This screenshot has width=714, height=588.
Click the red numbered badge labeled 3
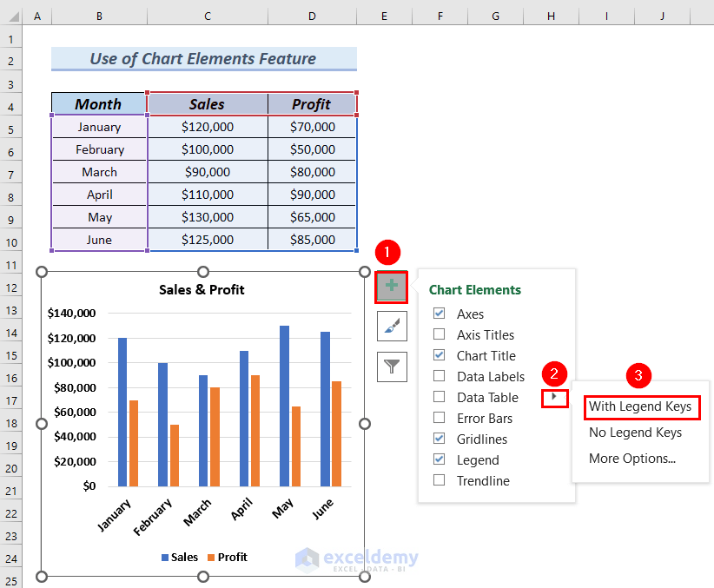[640, 374]
